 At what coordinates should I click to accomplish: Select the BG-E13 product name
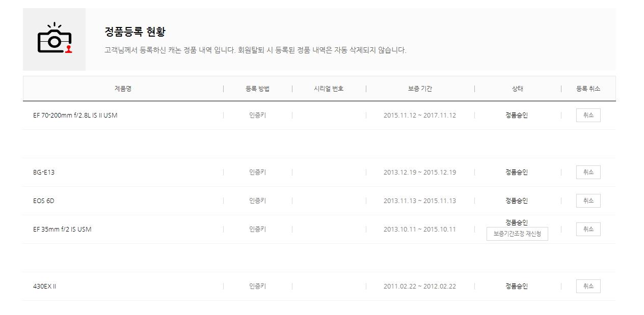coord(44,173)
